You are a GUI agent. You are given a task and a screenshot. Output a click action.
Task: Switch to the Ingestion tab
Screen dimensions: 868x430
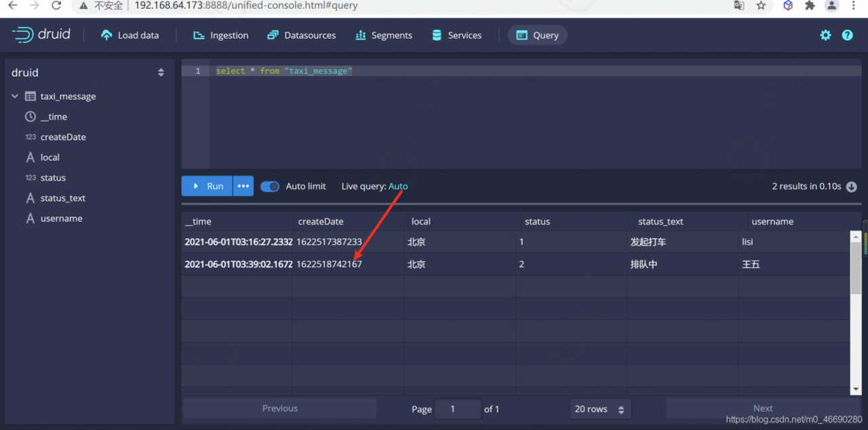coord(221,35)
